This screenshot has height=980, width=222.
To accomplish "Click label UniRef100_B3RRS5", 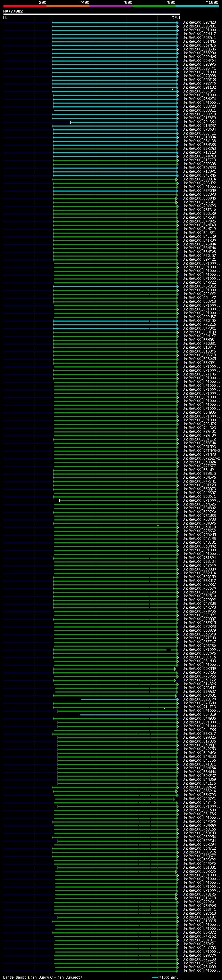I will click(199, 871).
